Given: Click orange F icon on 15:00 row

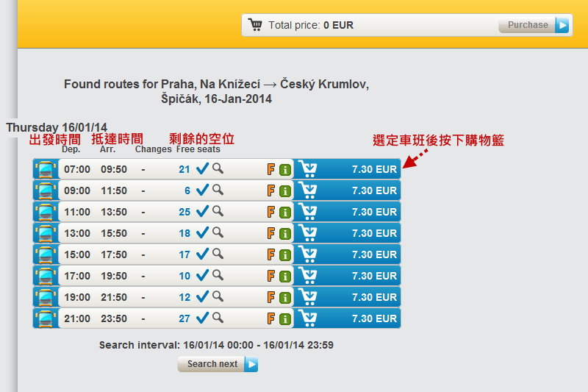Looking at the screenshot, I should pos(270,254).
